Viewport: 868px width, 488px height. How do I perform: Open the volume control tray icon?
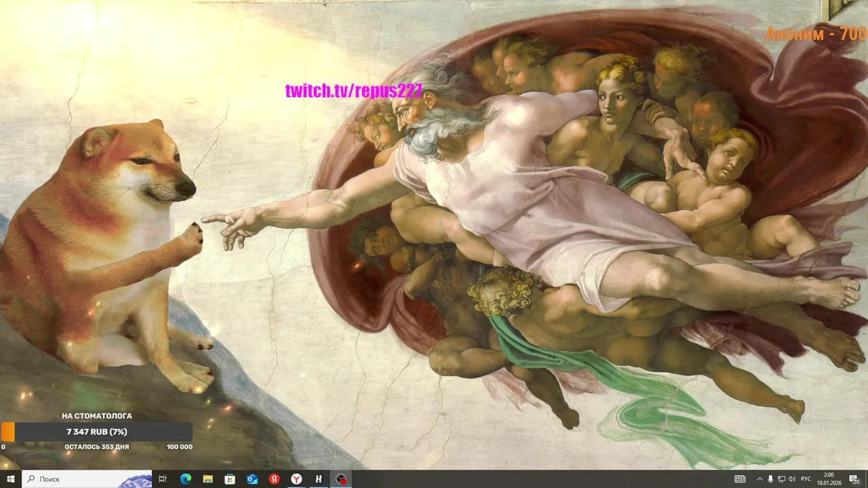[x=792, y=479]
